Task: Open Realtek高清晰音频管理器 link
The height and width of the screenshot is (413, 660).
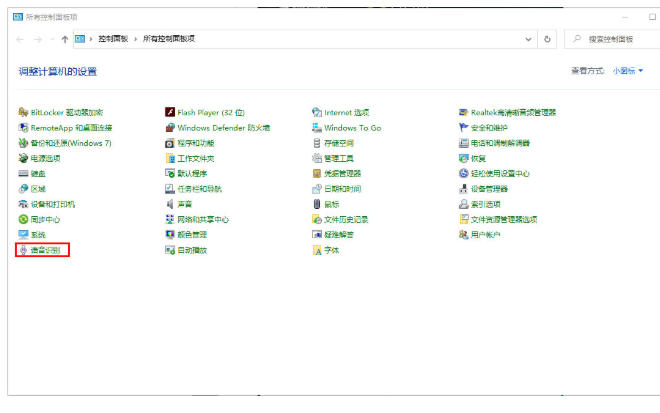Action: coord(513,112)
